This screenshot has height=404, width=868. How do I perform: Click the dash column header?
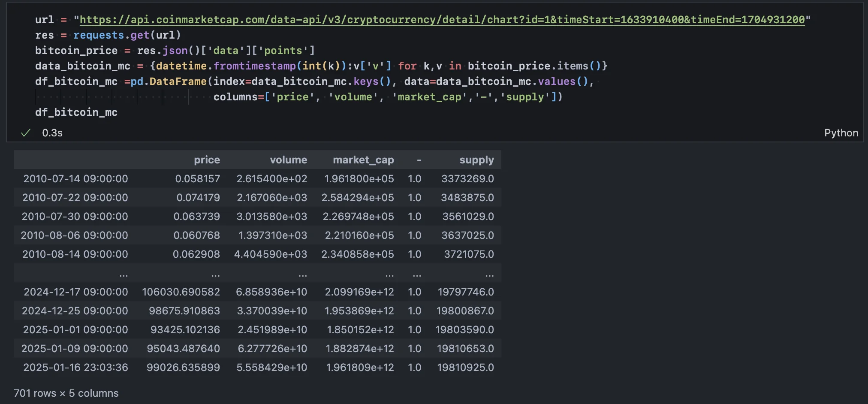click(x=419, y=160)
